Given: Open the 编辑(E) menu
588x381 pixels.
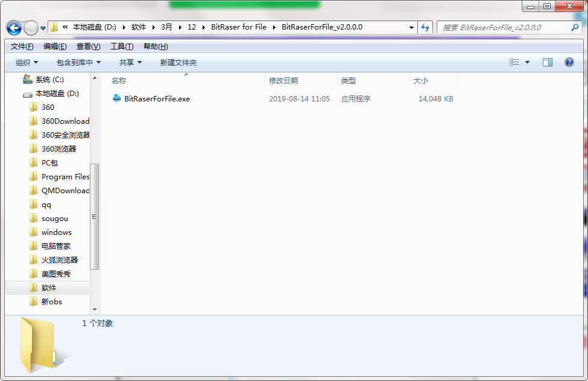Looking at the screenshot, I should click(x=55, y=46).
